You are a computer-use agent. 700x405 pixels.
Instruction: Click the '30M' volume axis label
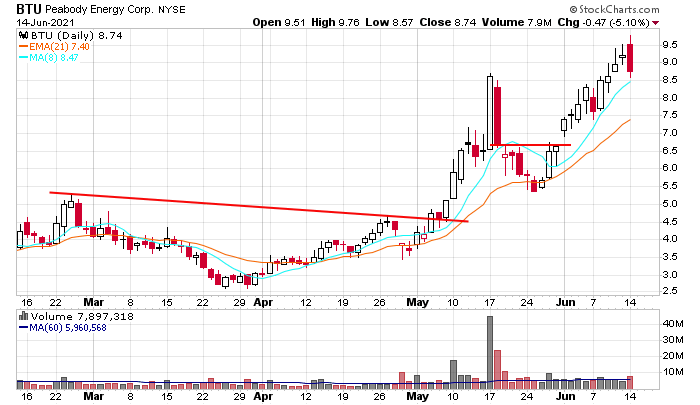tap(672, 339)
